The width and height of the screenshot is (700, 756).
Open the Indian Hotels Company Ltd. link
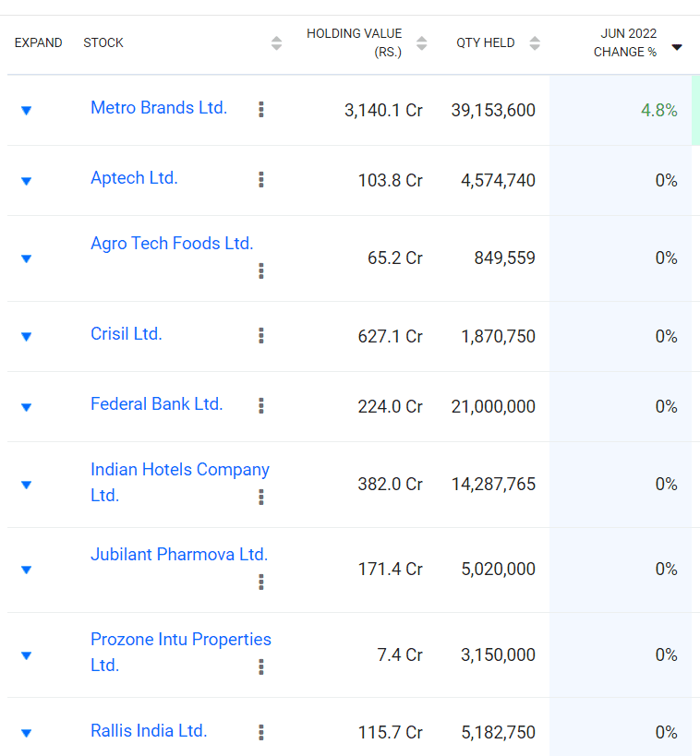click(x=180, y=482)
